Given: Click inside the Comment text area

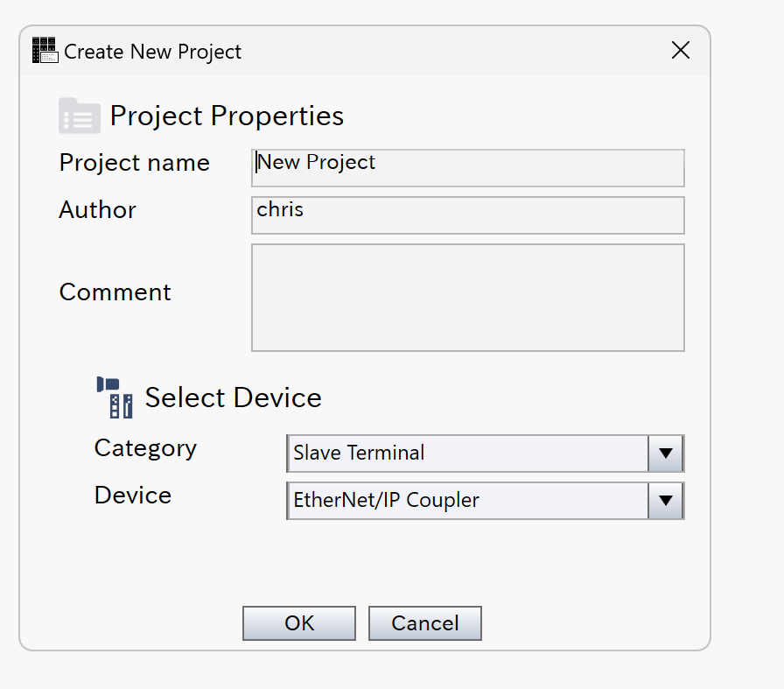Looking at the screenshot, I should coord(468,298).
